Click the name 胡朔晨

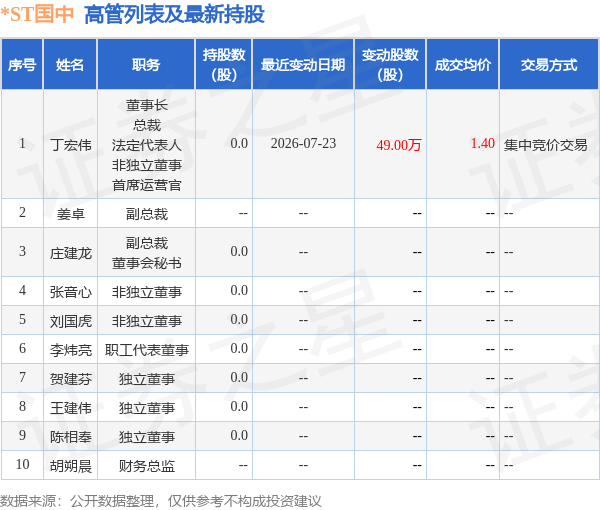pos(71,466)
